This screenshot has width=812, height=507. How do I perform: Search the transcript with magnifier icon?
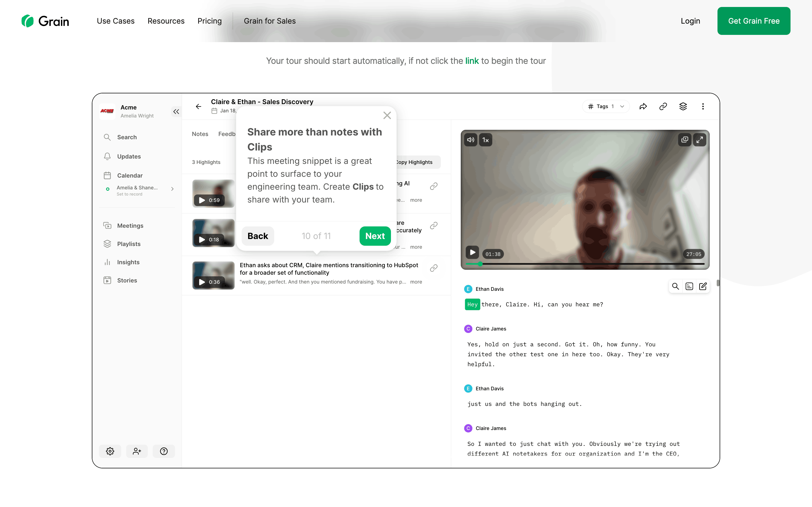point(675,286)
